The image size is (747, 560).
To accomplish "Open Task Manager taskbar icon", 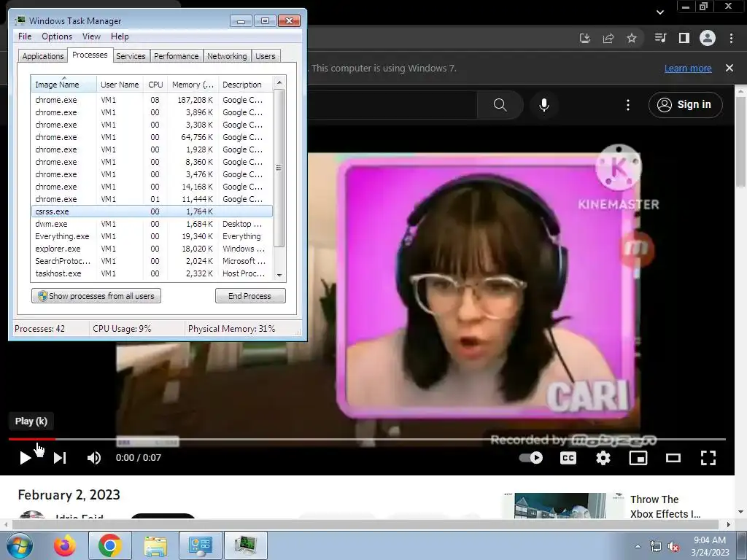I will [x=246, y=545].
